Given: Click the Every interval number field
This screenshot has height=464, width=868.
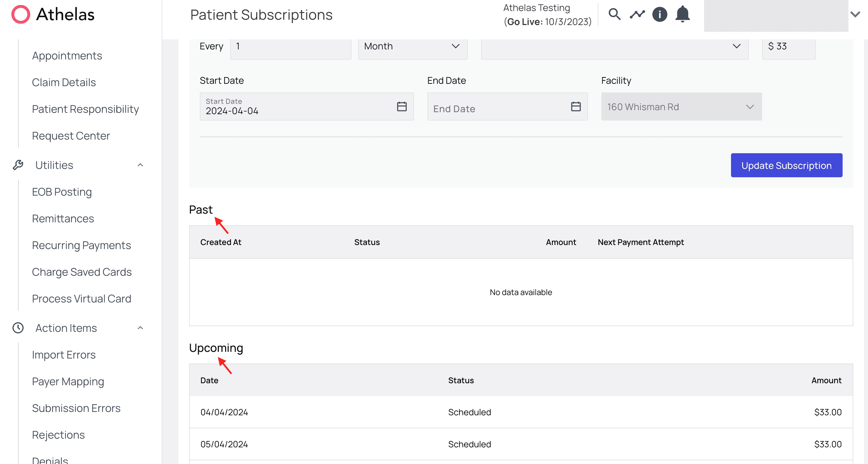Looking at the screenshot, I should 290,46.
